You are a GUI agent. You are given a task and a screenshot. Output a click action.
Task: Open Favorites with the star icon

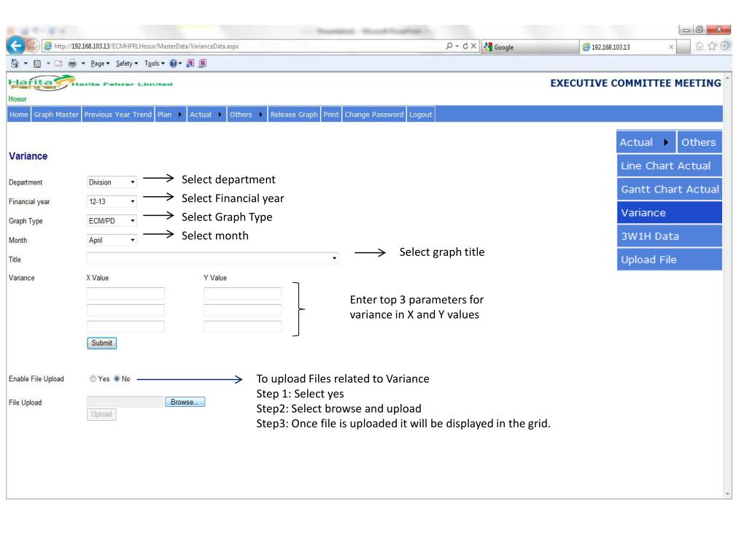[x=712, y=46]
